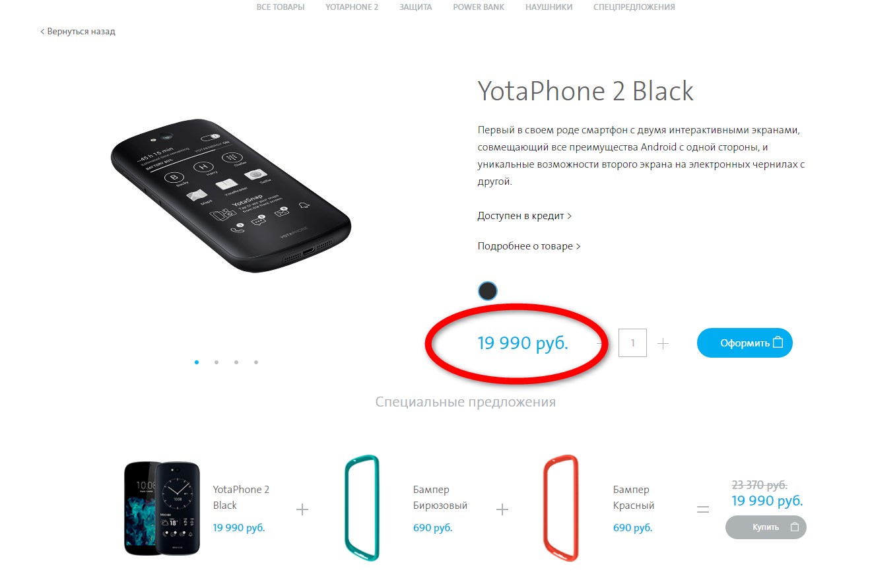Open the ЗАЩИТА category

tap(415, 7)
